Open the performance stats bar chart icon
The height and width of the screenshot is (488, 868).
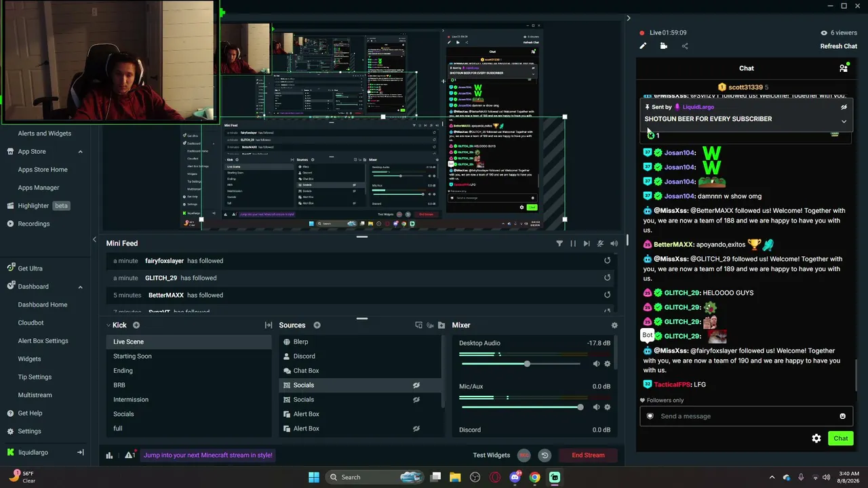(x=109, y=455)
